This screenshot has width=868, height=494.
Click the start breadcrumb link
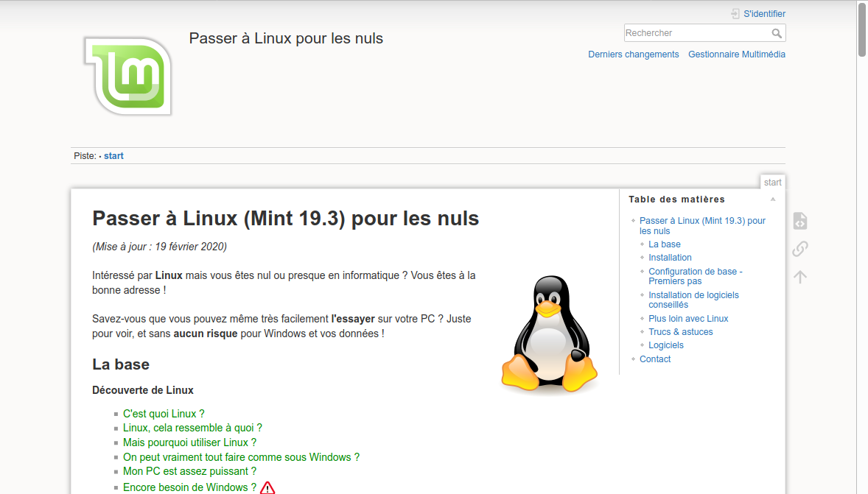[x=113, y=156]
